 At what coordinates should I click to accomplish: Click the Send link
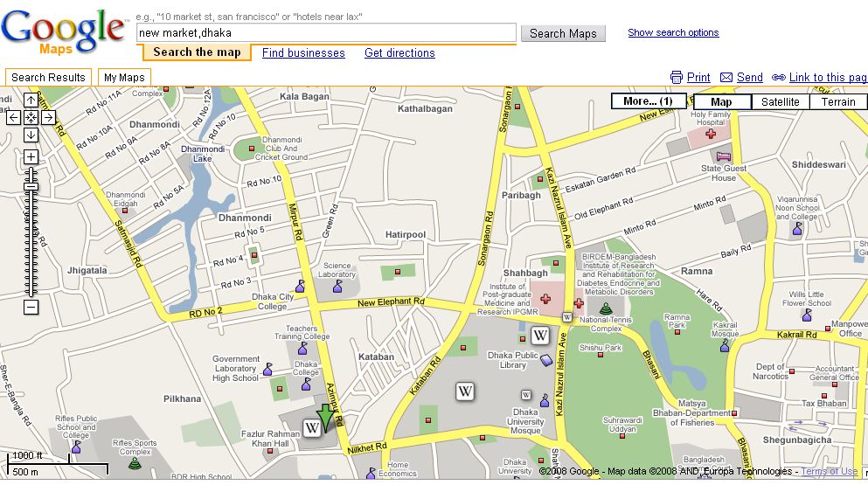click(x=749, y=78)
